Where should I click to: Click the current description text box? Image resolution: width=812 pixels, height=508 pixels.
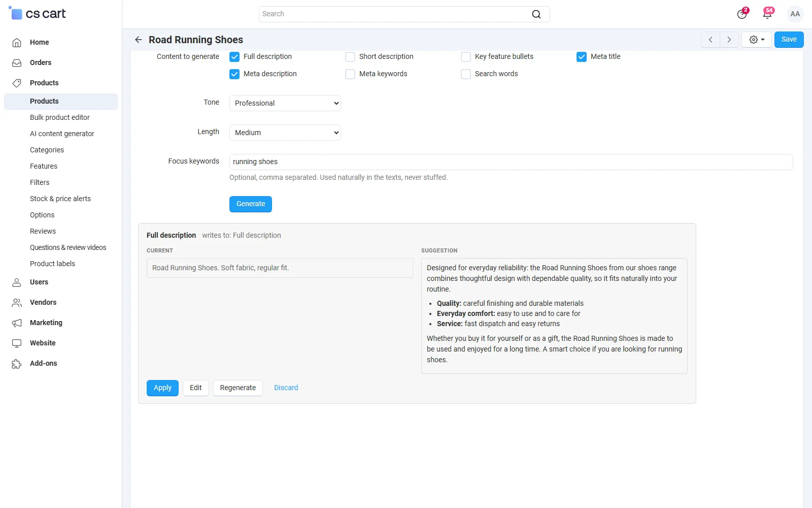coord(280,268)
